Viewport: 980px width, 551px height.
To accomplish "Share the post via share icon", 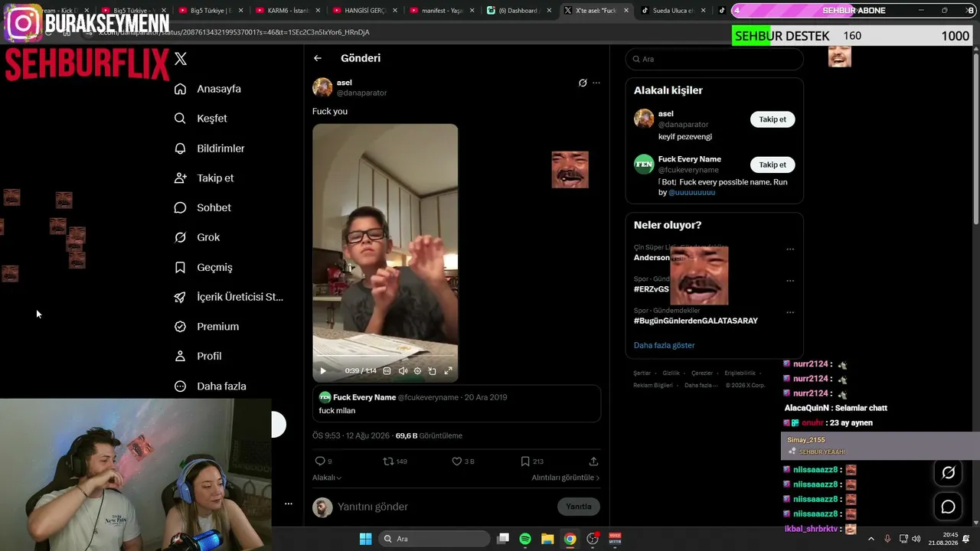I will [593, 461].
